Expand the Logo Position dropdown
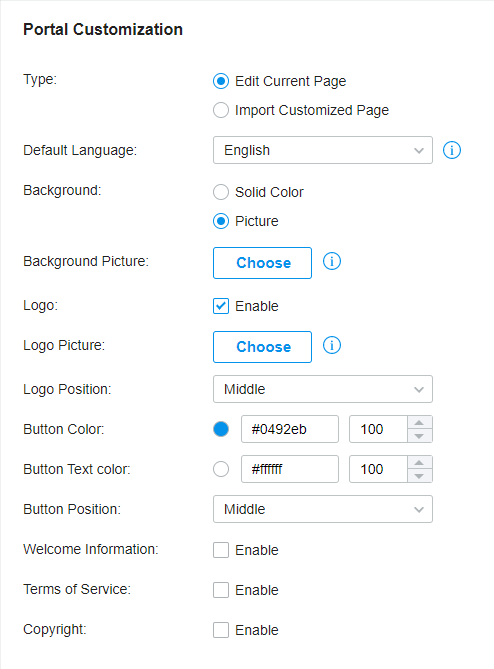 coord(323,389)
